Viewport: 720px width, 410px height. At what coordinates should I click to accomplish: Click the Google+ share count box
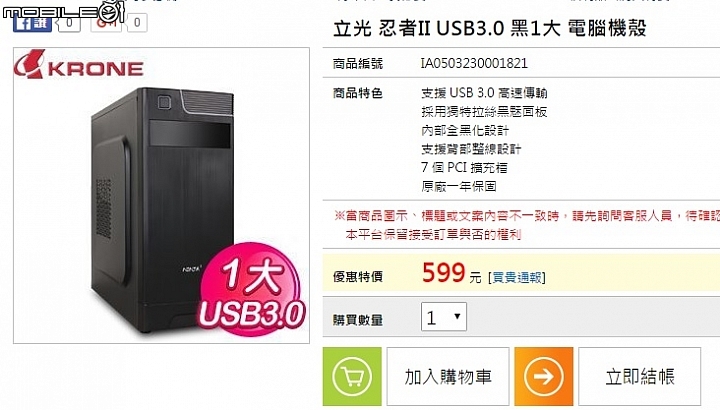coord(136,22)
